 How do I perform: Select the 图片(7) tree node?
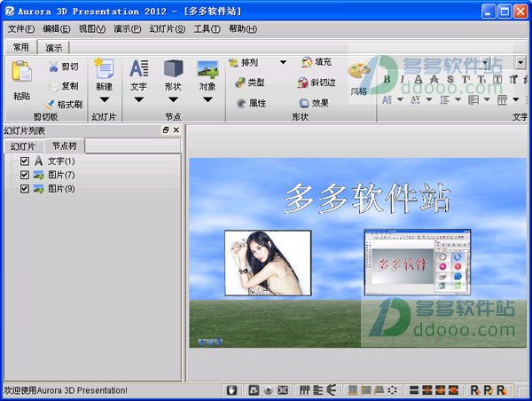click(x=61, y=175)
